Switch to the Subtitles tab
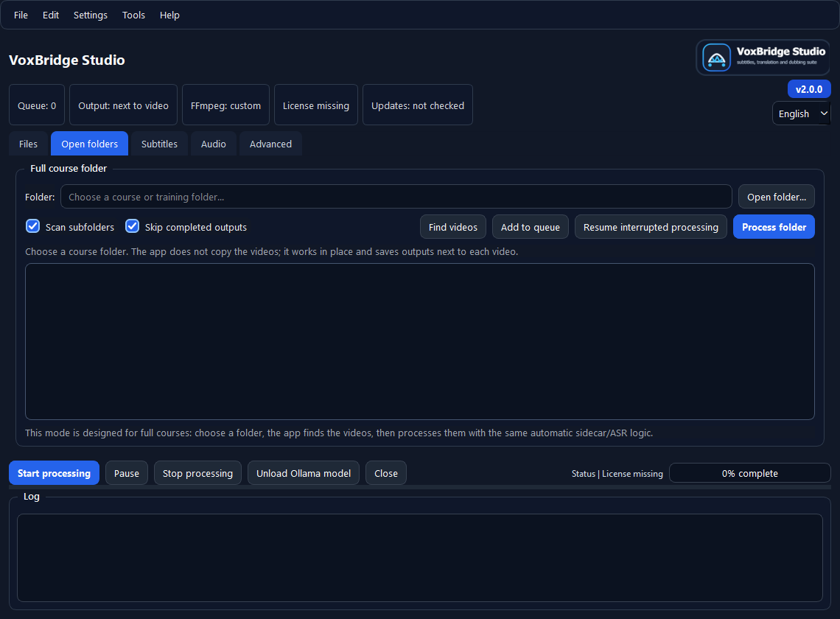Image resolution: width=840 pixels, height=619 pixels. tap(159, 144)
